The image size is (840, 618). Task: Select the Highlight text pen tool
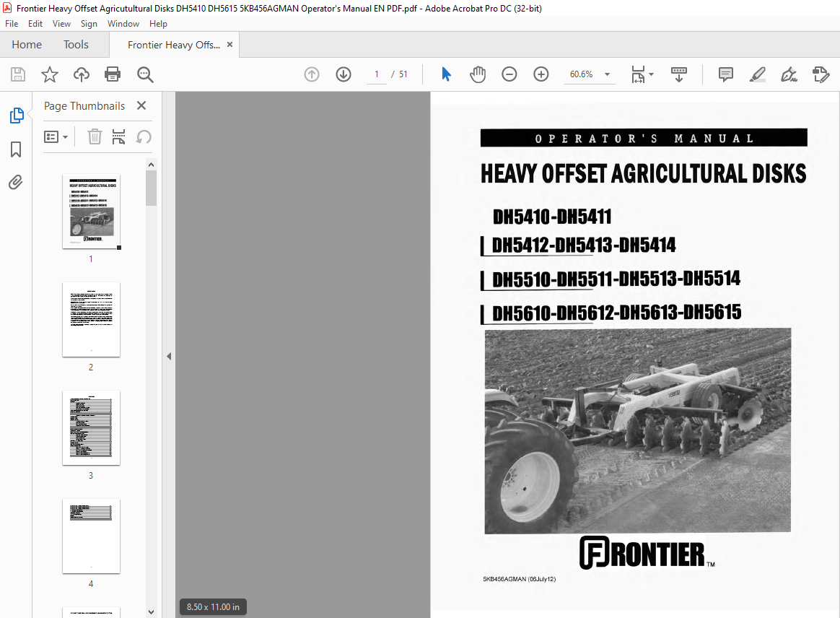[x=758, y=74]
